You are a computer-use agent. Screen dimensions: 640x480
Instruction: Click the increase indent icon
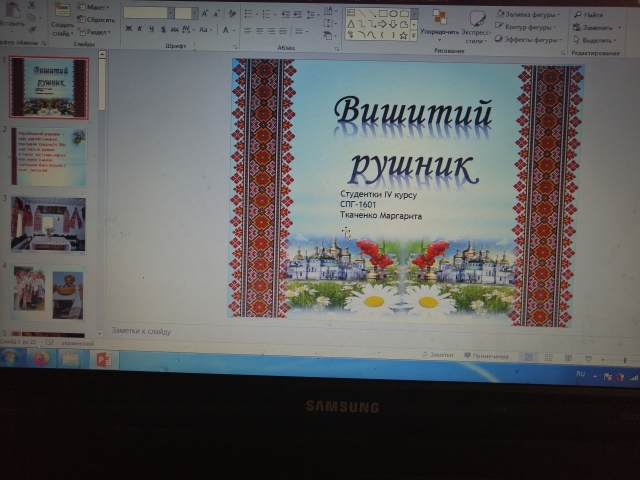298,15
